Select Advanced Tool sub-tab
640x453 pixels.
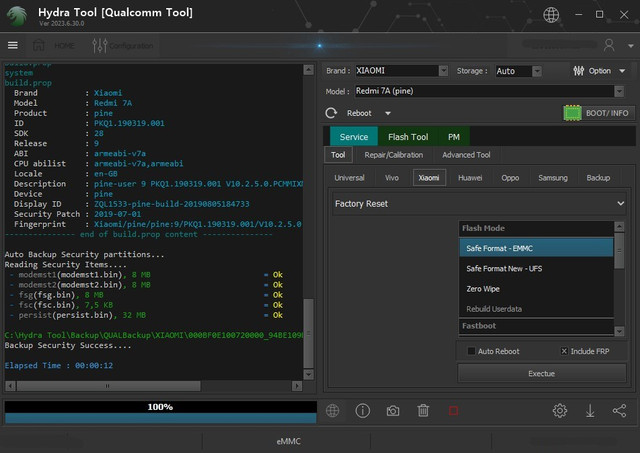[x=466, y=155]
